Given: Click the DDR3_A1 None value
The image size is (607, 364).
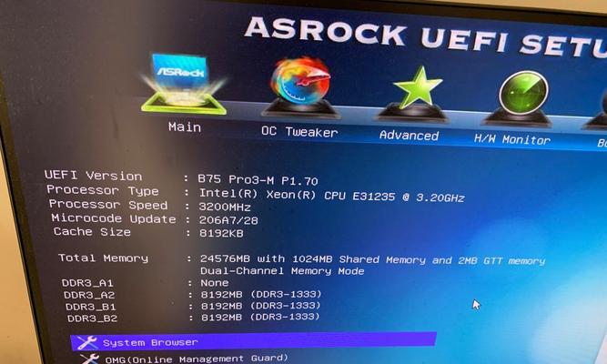Looking at the screenshot, I should (x=215, y=283).
